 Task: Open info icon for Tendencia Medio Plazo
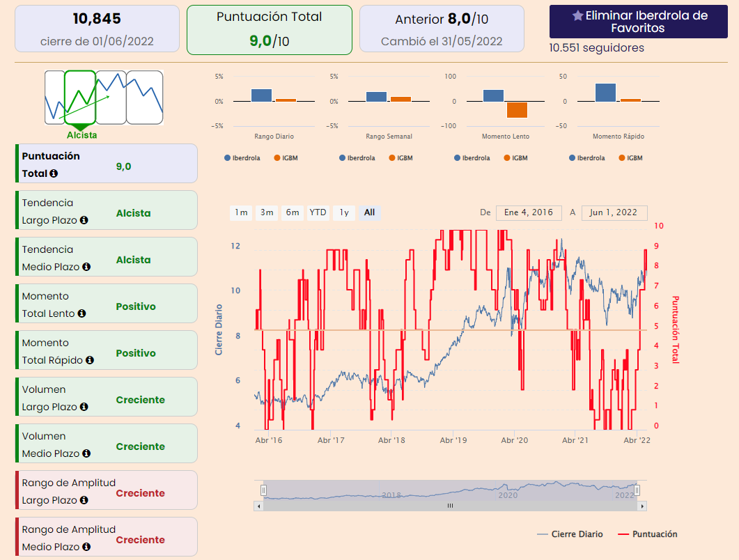pos(86,267)
